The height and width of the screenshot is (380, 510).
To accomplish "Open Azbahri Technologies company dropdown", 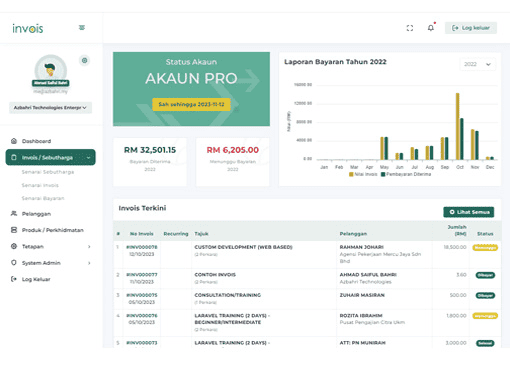I will pyautogui.click(x=50, y=108).
